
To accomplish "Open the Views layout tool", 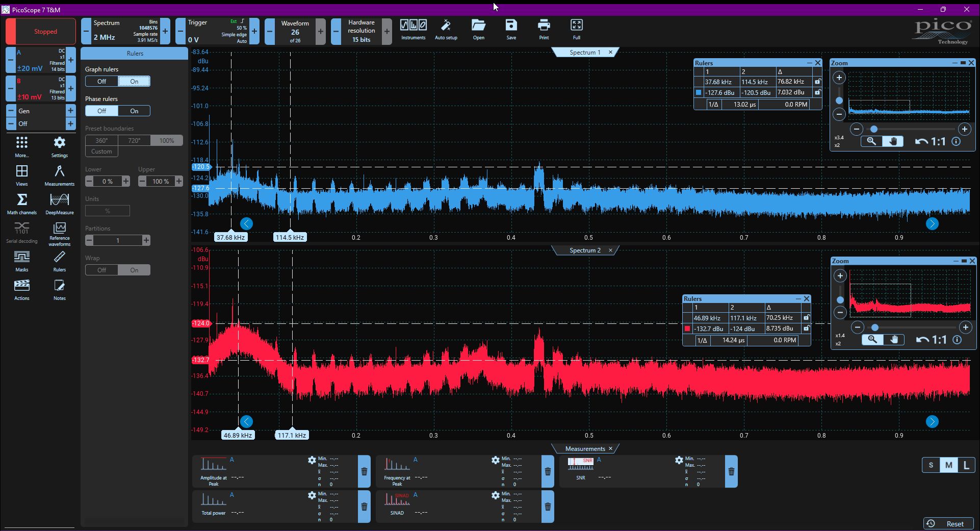I will tap(21, 175).
